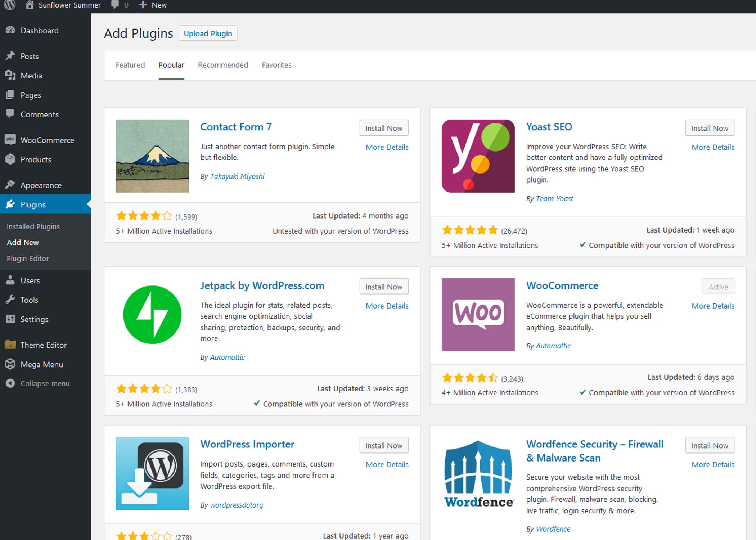Click the Jetpack green lightning logo
The image size is (756, 540).
click(152, 315)
